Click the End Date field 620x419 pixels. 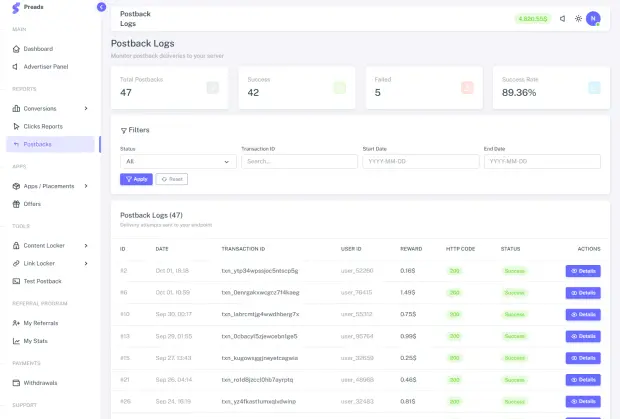pyautogui.click(x=542, y=162)
